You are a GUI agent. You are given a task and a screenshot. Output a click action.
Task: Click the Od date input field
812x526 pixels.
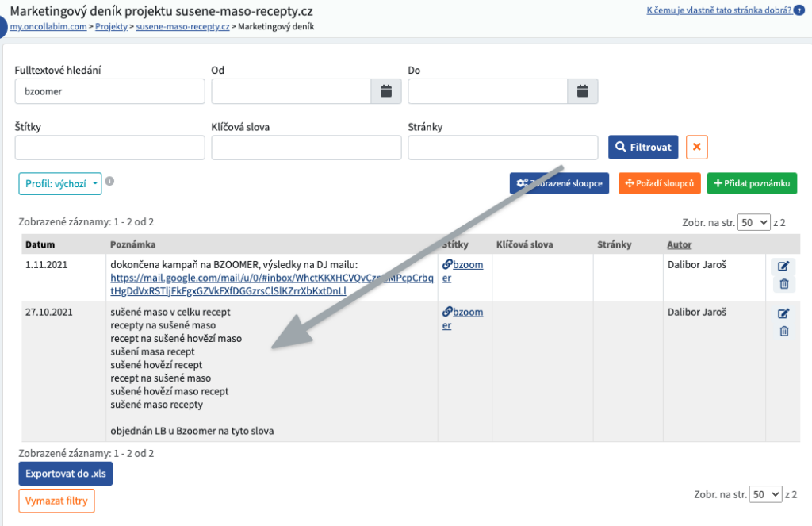coord(291,92)
